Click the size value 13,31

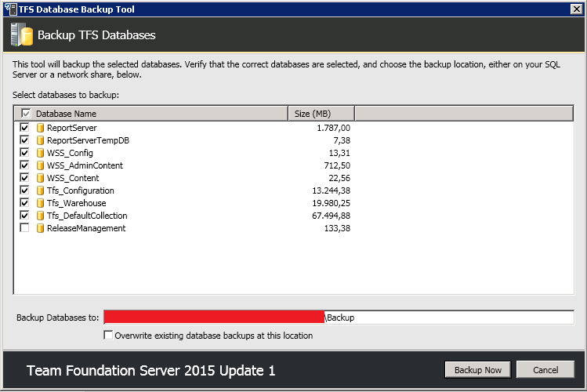(339, 153)
